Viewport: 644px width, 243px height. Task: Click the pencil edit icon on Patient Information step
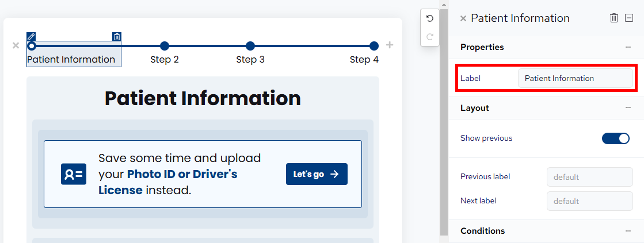(31, 36)
